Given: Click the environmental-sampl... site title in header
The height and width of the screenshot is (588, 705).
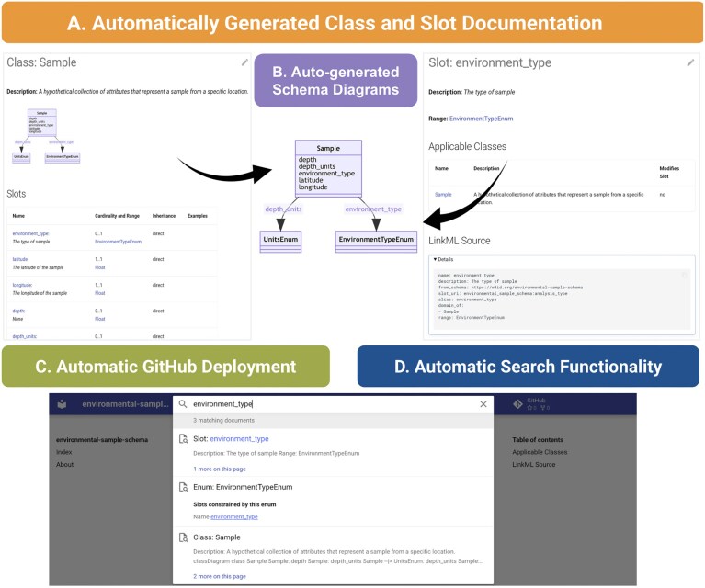Looking at the screenshot, I should click(125, 404).
